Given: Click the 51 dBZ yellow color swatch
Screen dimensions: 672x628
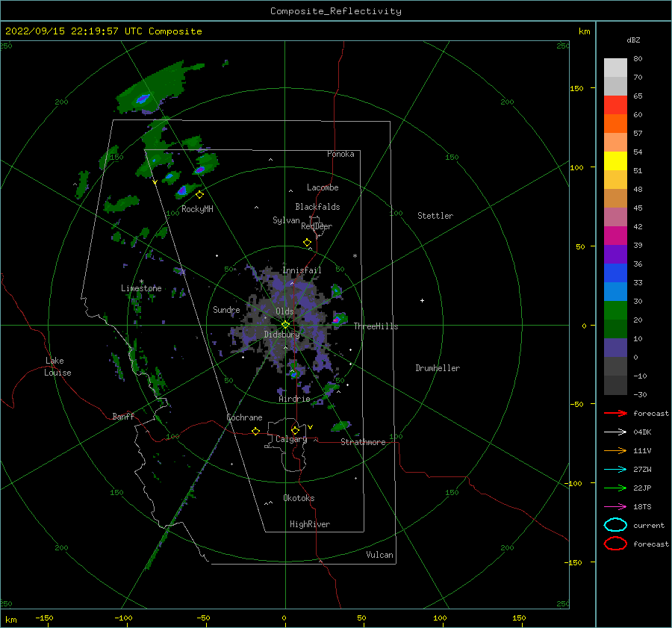Looking at the screenshot, I should click(615, 161).
